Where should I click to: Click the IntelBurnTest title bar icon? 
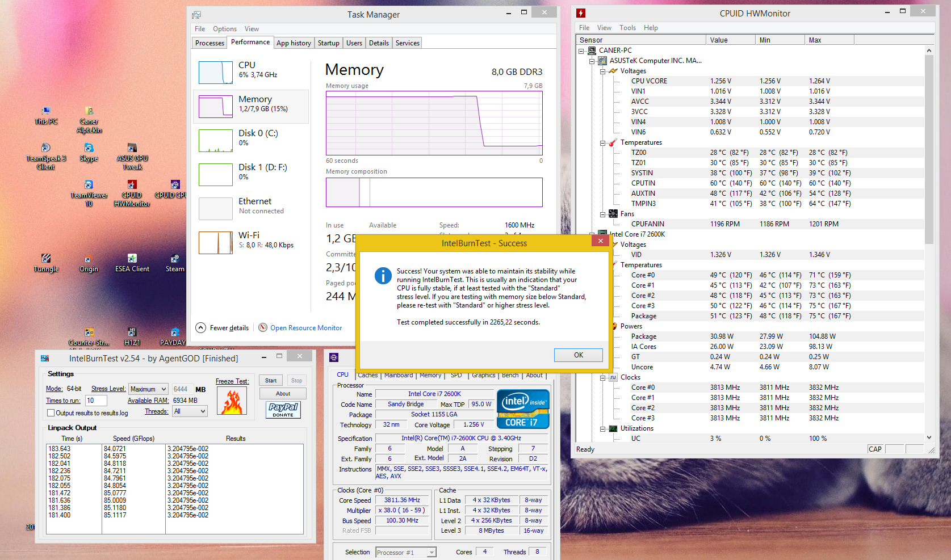point(44,359)
